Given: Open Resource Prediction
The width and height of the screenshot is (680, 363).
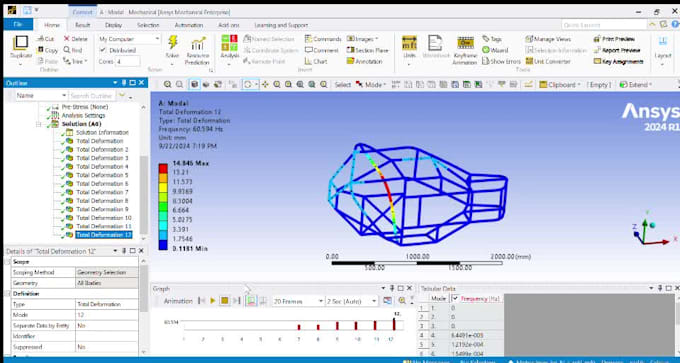Looking at the screenshot, I should [x=198, y=49].
